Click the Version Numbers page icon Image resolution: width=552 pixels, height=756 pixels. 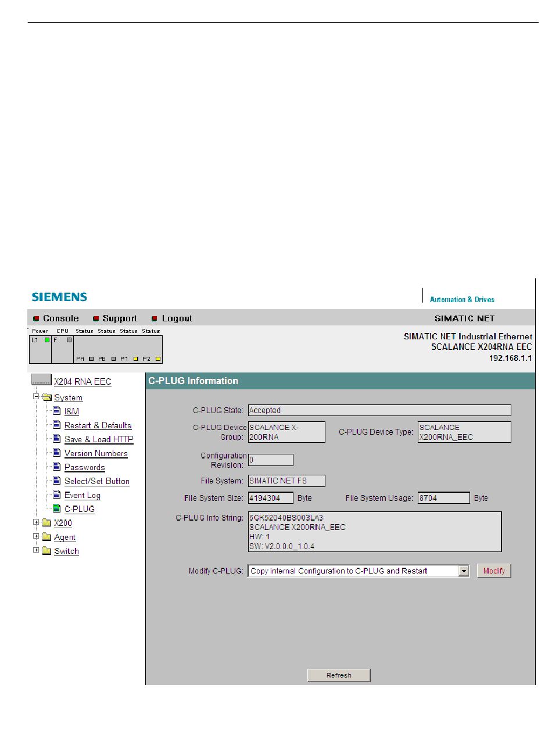click(x=57, y=453)
